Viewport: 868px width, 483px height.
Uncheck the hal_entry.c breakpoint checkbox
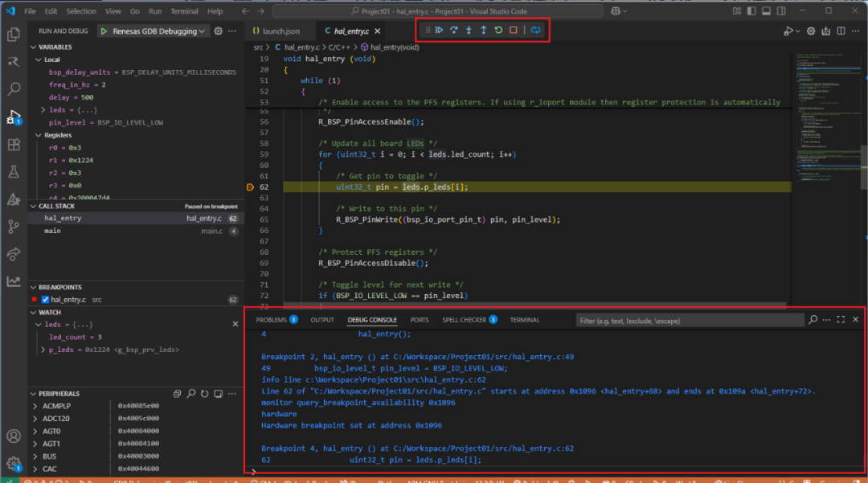pos(46,300)
